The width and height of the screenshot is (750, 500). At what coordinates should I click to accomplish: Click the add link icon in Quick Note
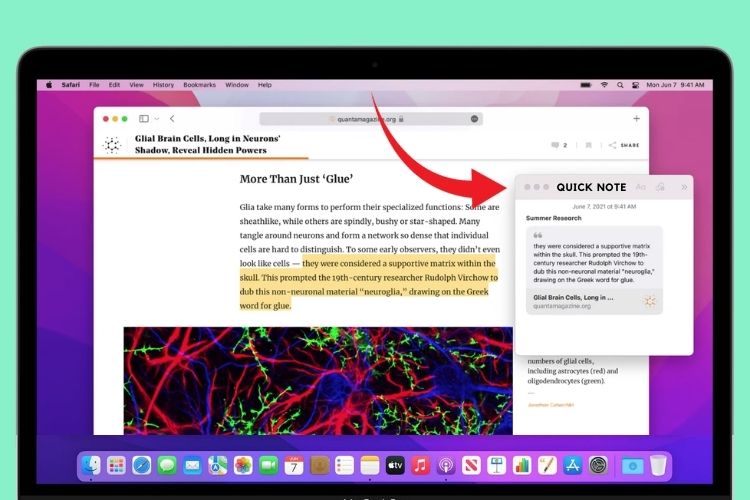pos(660,187)
